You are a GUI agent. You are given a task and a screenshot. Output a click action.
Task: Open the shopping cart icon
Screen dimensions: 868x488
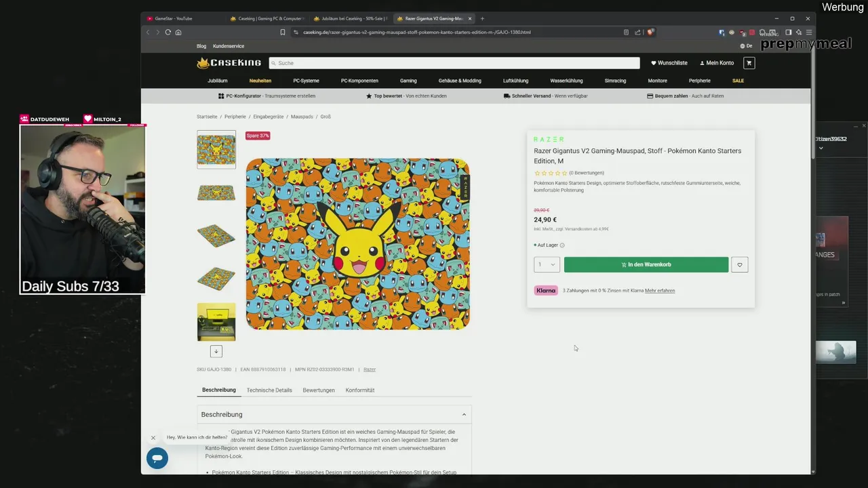click(x=749, y=63)
